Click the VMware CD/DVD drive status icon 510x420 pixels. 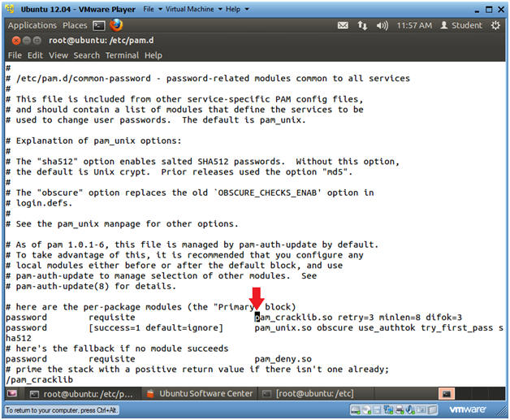click(x=366, y=410)
